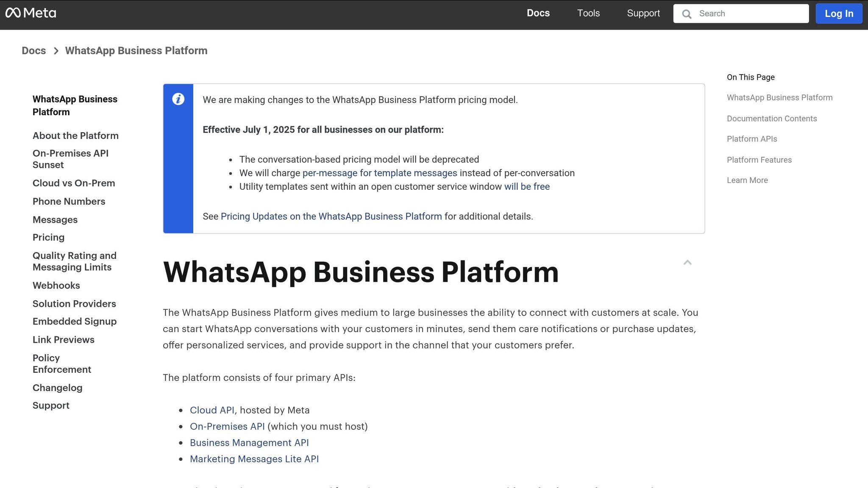868x488 pixels.
Task: Click the Log In button
Action: (x=839, y=13)
